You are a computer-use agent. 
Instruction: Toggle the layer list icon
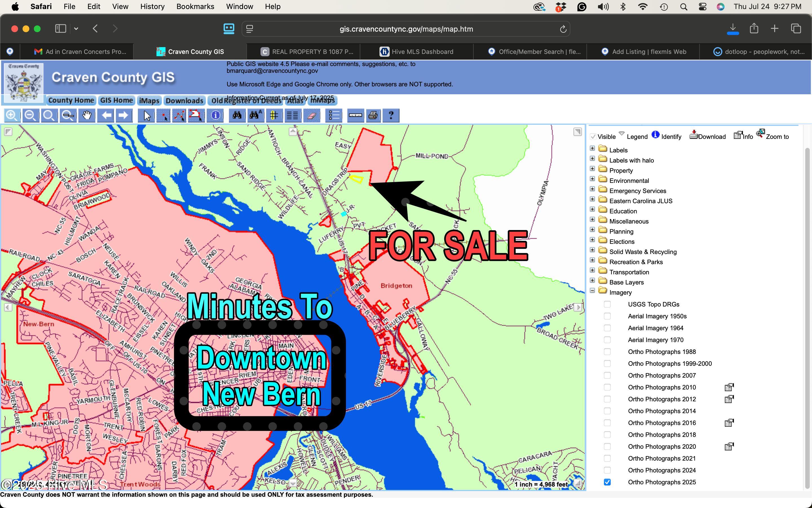pos(334,116)
